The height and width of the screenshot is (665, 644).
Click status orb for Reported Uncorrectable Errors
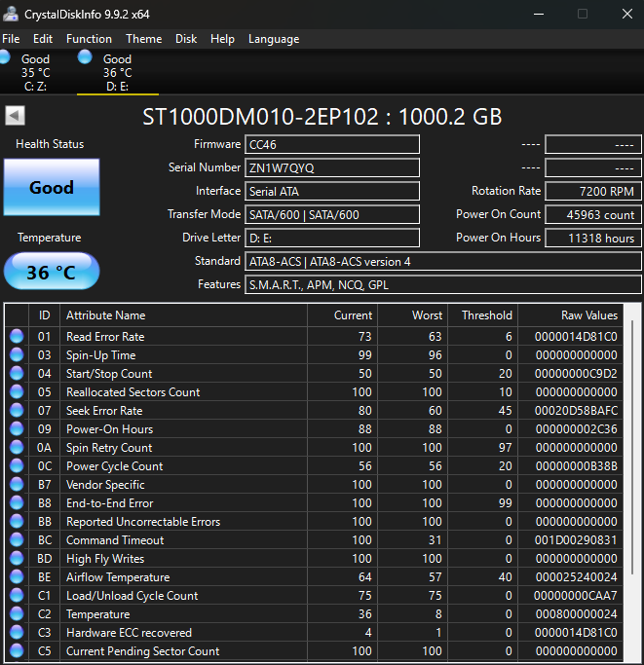pos(17,521)
